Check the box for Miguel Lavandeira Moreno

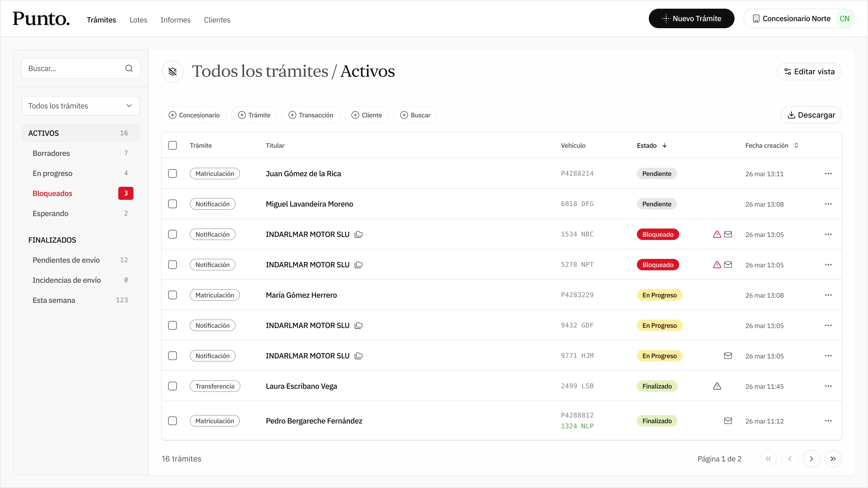pyautogui.click(x=173, y=204)
